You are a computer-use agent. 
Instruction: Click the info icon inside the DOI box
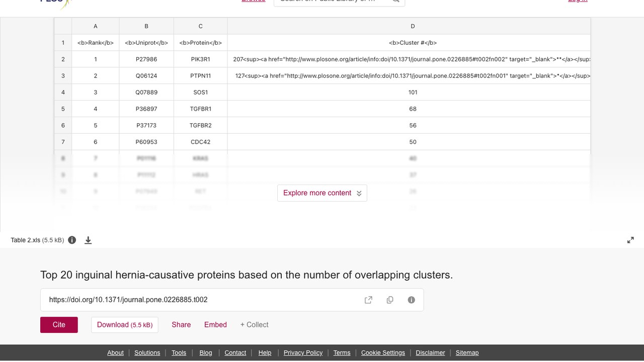[x=412, y=300]
